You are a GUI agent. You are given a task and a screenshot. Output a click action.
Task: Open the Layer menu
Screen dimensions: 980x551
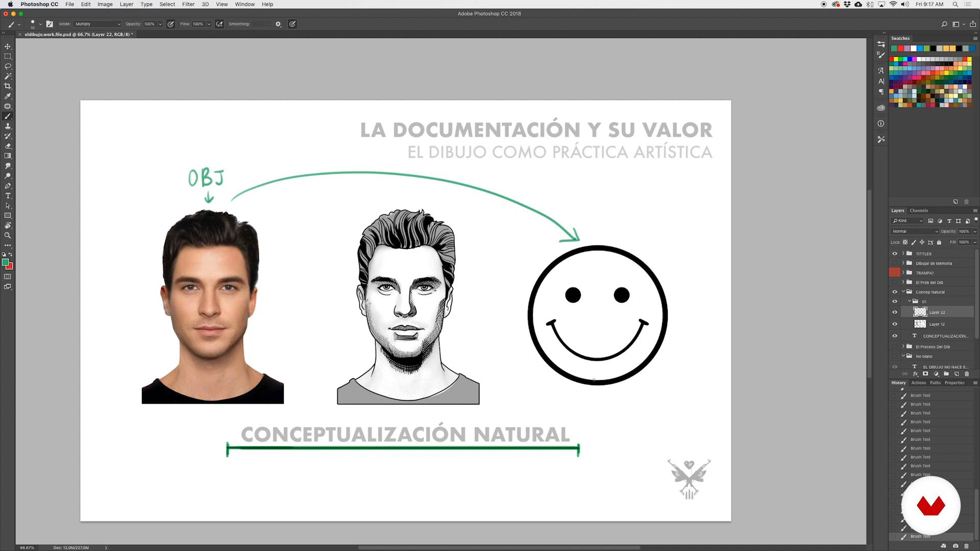pos(127,4)
